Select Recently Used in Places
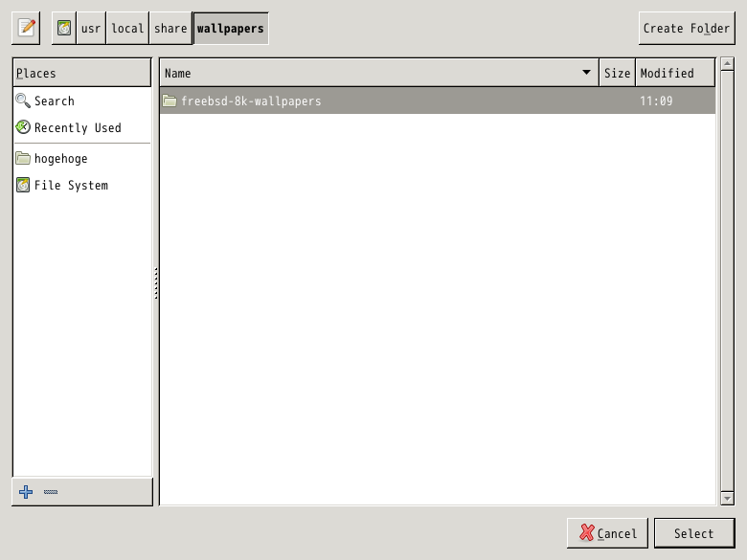The image size is (747, 560). pyautogui.click(x=82, y=127)
